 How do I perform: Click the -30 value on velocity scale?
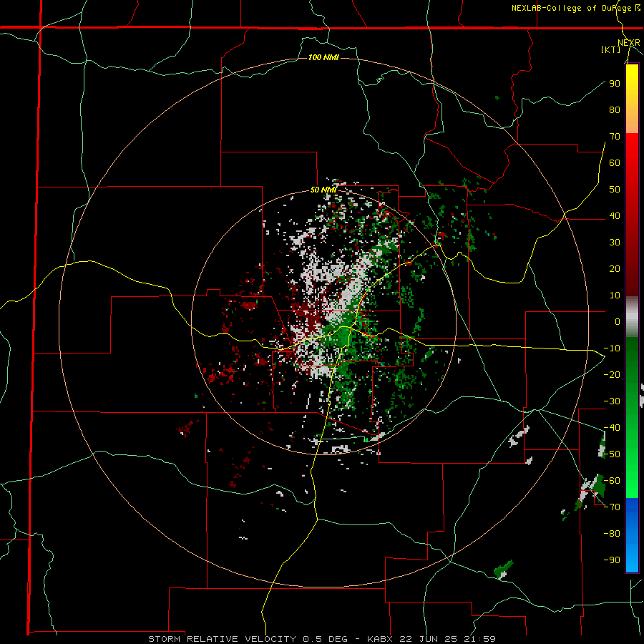point(612,401)
